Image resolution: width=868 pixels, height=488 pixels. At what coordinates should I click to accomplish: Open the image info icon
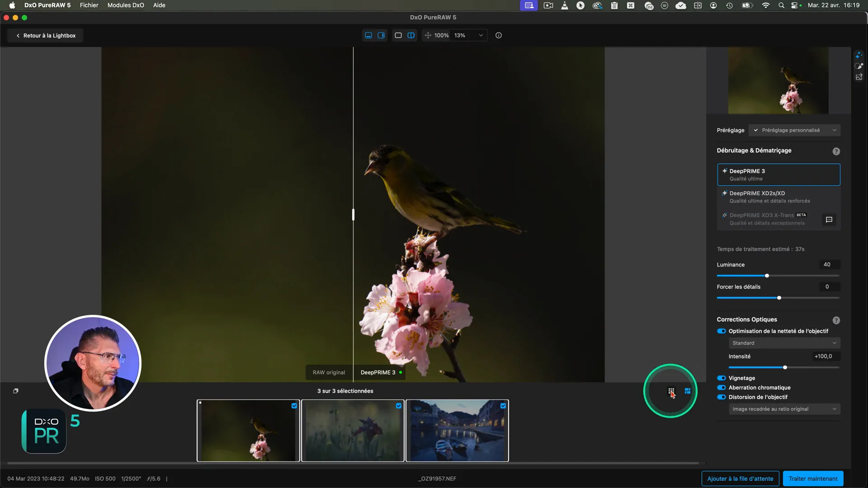pos(499,35)
